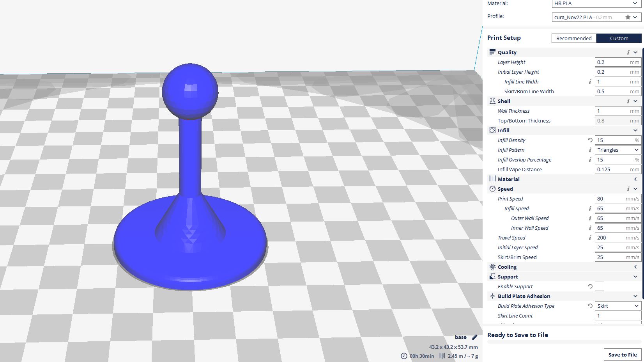
Task: Click the pencil icon next to base
Action: pos(474,337)
